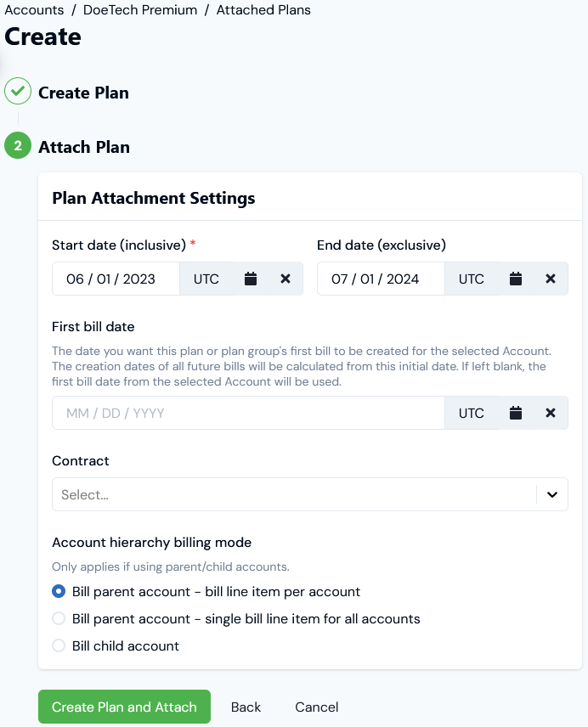This screenshot has width=588, height=727.
Task: Clear the End date with the X icon
Action: pyautogui.click(x=551, y=278)
